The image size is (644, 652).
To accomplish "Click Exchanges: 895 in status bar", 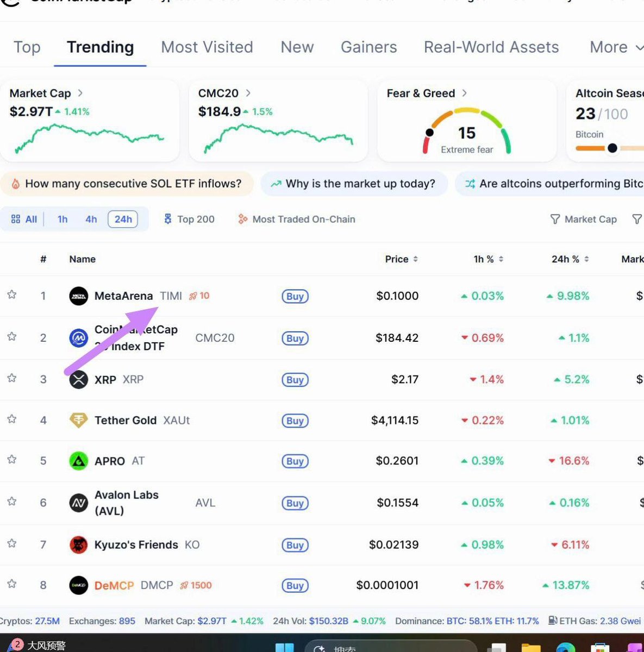I will click(x=102, y=620).
